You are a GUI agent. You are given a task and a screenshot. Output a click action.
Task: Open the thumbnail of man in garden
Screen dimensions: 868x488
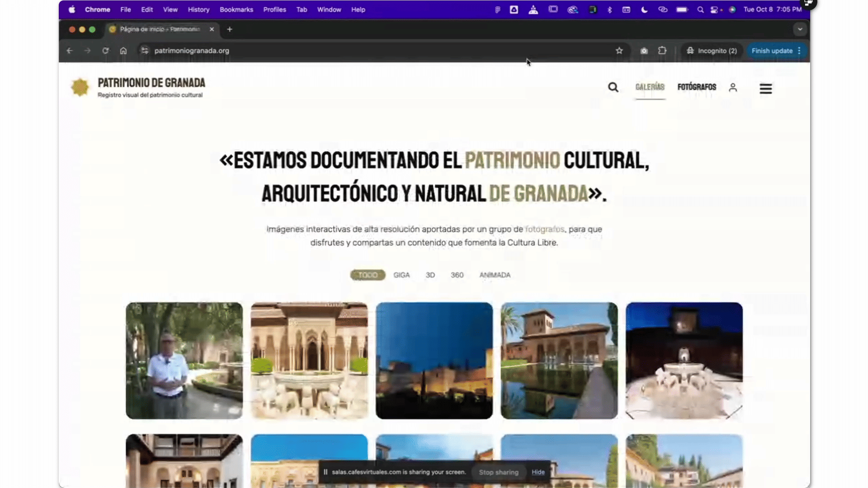pos(184,361)
